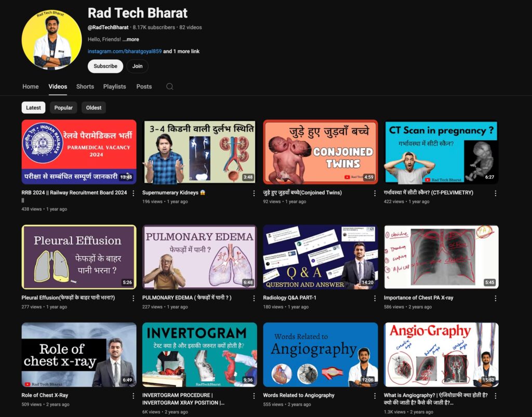The height and width of the screenshot is (417, 532).
Task: Switch to the Home tab
Action: (x=31, y=86)
